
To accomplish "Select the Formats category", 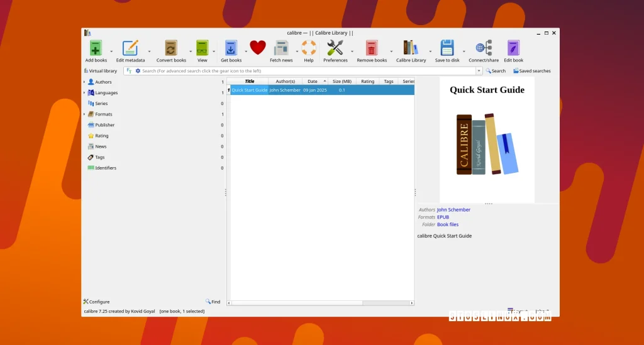I will (x=104, y=114).
